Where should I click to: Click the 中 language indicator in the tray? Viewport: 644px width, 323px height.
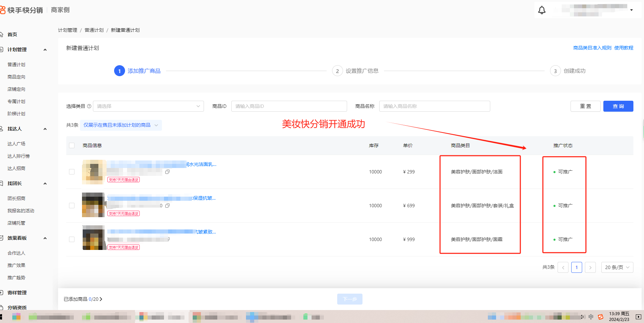coord(591,317)
